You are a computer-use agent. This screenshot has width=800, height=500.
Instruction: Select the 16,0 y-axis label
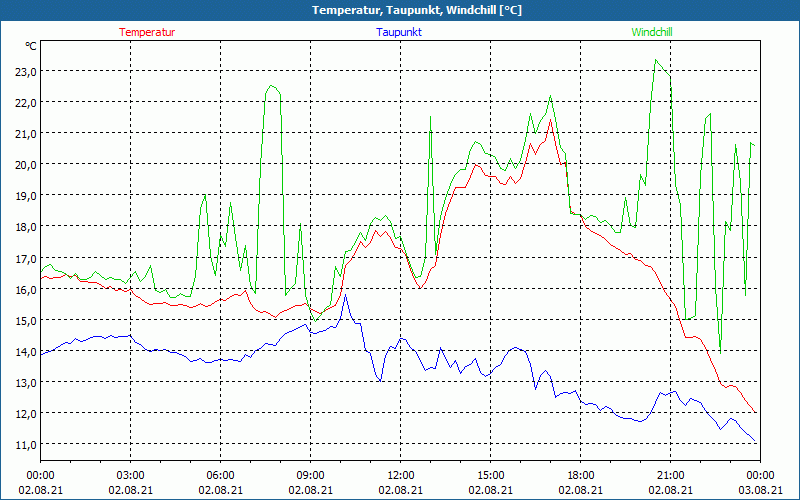click(24, 290)
